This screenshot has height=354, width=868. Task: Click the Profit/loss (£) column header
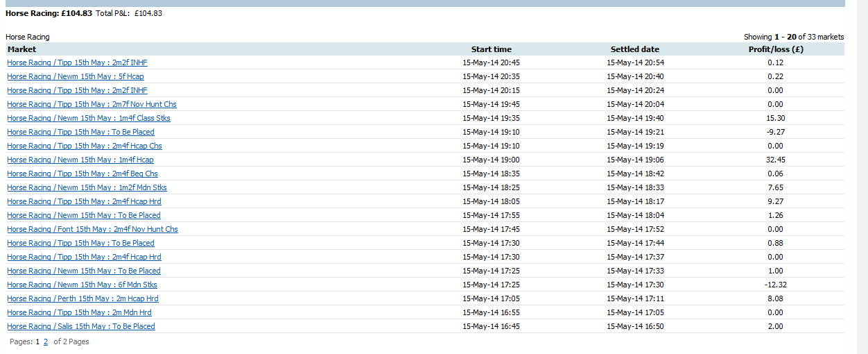point(776,49)
